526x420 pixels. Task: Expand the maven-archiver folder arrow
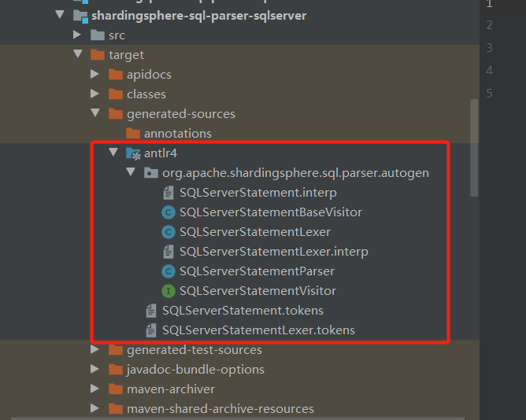pyautogui.click(x=95, y=389)
